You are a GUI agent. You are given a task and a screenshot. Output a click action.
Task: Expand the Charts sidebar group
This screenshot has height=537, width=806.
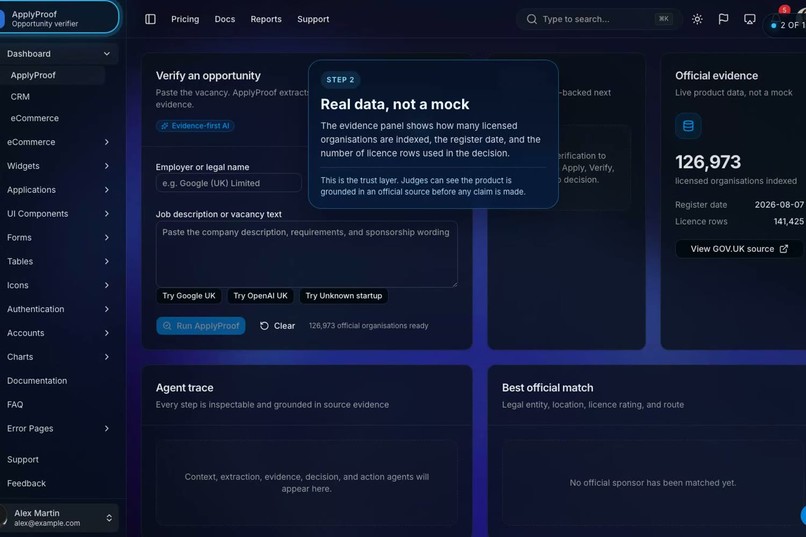tap(59, 357)
